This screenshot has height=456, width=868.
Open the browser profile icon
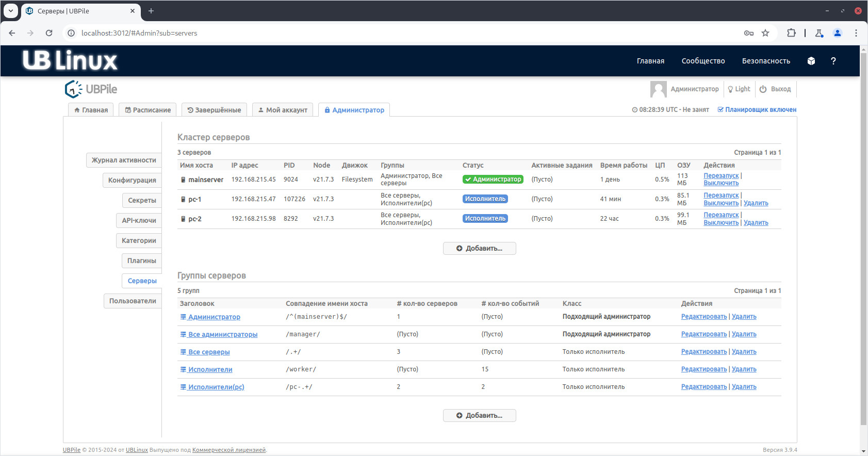838,33
